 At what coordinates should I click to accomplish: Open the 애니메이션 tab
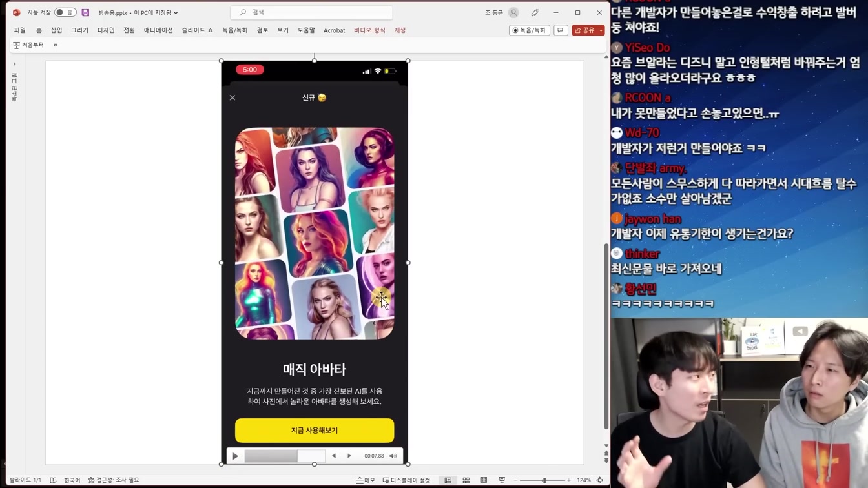(x=158, y=30)
